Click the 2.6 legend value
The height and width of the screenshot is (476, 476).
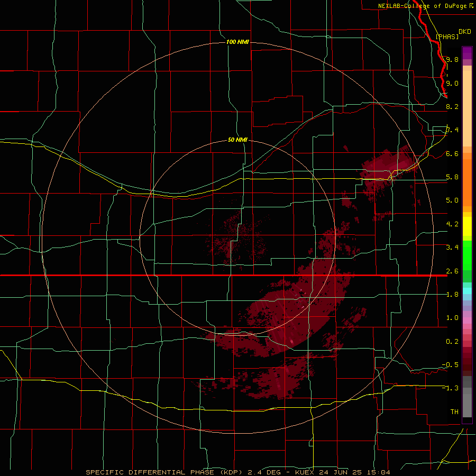452,271
